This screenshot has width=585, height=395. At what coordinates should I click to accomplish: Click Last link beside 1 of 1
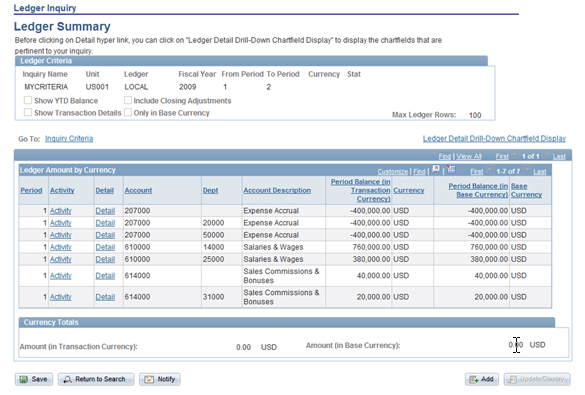coord(559,156)
